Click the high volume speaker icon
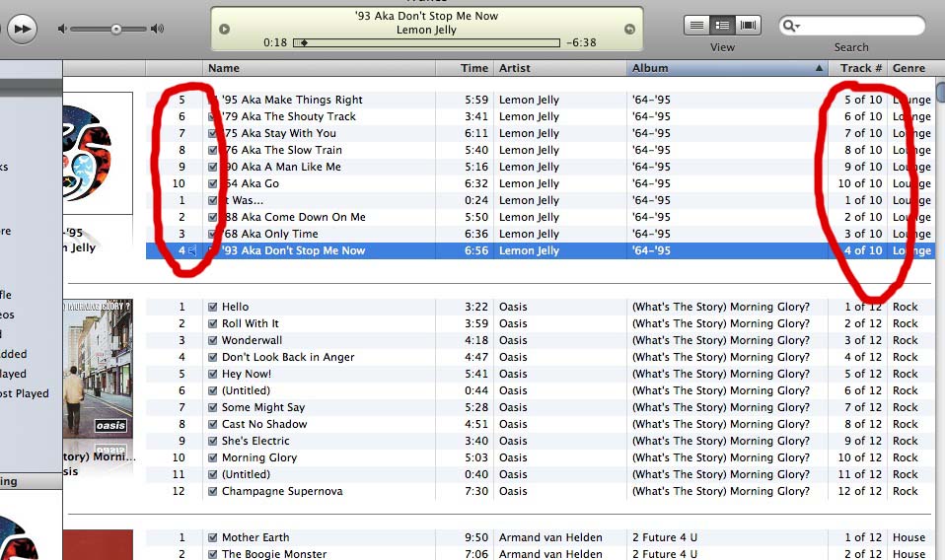The width and height of the screenshot is (945, 560). point(157,29)
